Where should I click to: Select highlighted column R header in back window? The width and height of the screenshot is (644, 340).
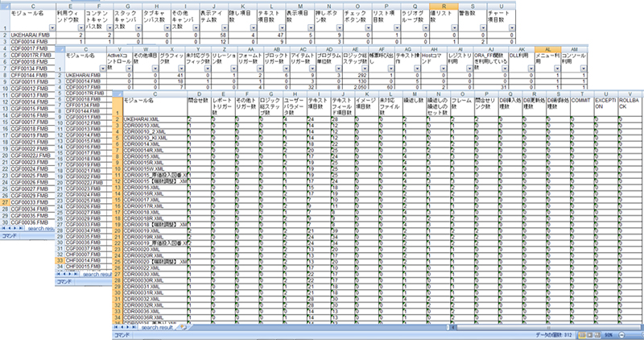pyautogui.click(x=444, y=6)
